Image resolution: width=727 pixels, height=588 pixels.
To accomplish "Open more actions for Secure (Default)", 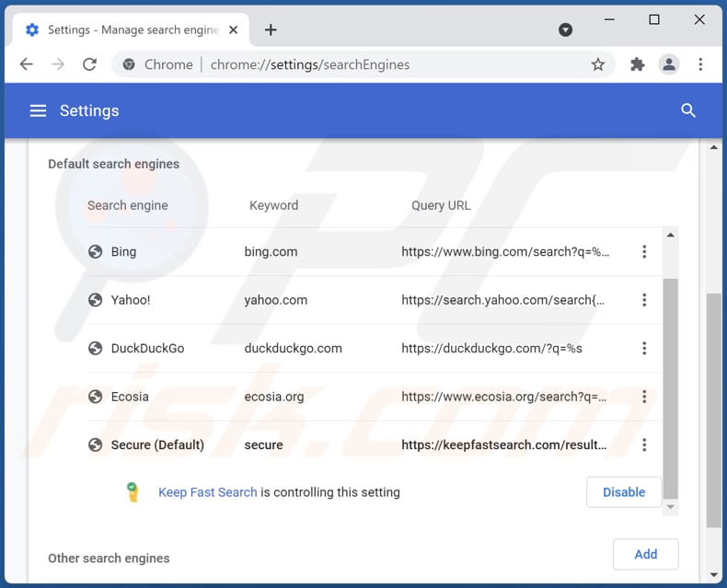I will [x=644, y=444].
